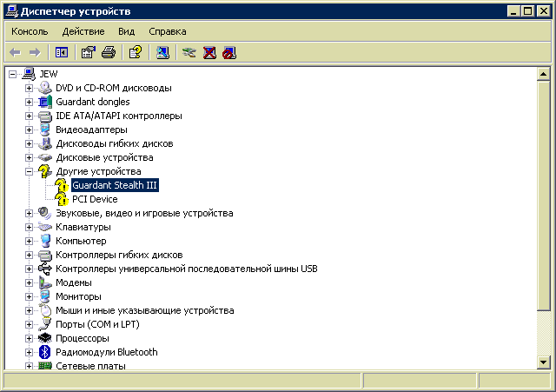Click the Uninstall device toolbar icon
The width and height of the screenshot is (556, 392).
point(209,52)
